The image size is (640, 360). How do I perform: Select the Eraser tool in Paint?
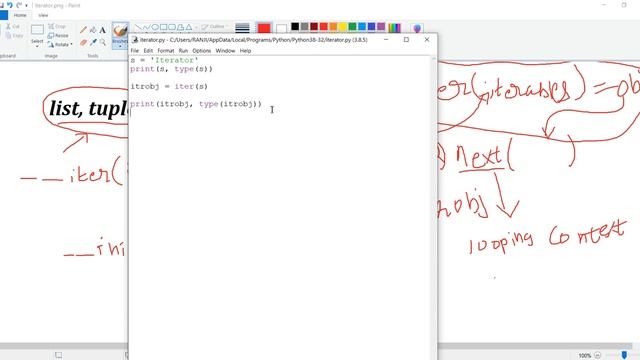[x=83, y=42]
